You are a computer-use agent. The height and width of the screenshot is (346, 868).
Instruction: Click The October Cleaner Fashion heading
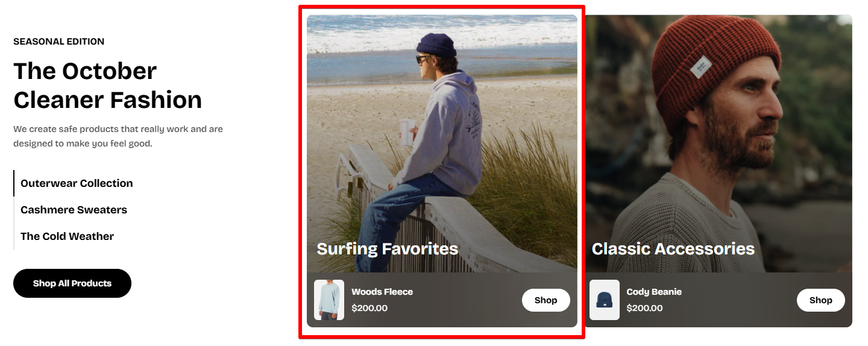(107, 86)
